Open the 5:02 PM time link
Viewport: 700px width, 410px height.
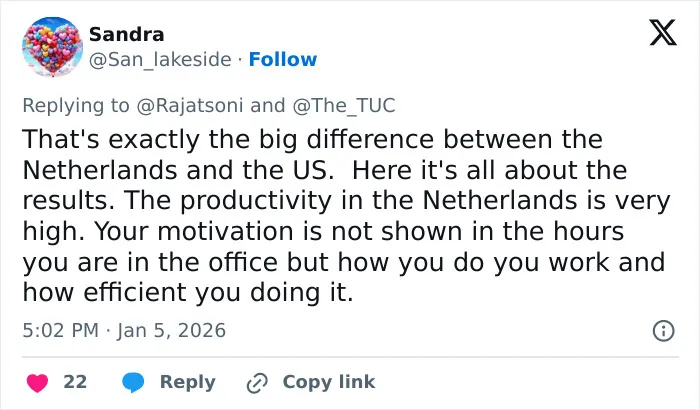[61, 331]
